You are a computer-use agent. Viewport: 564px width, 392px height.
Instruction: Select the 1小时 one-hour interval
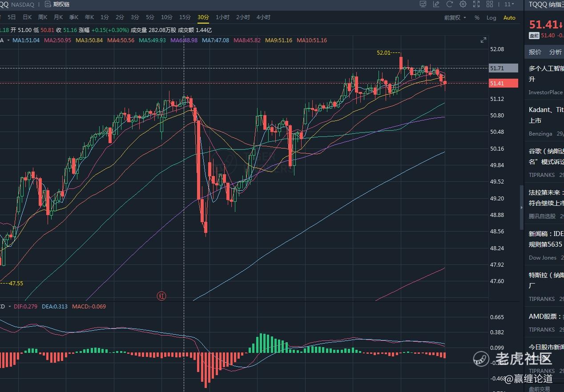222,17
